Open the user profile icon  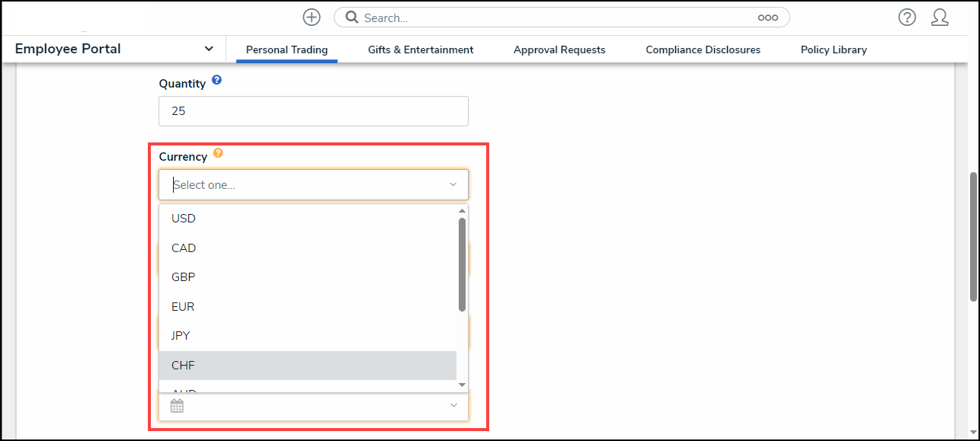(x=940, y=18)
